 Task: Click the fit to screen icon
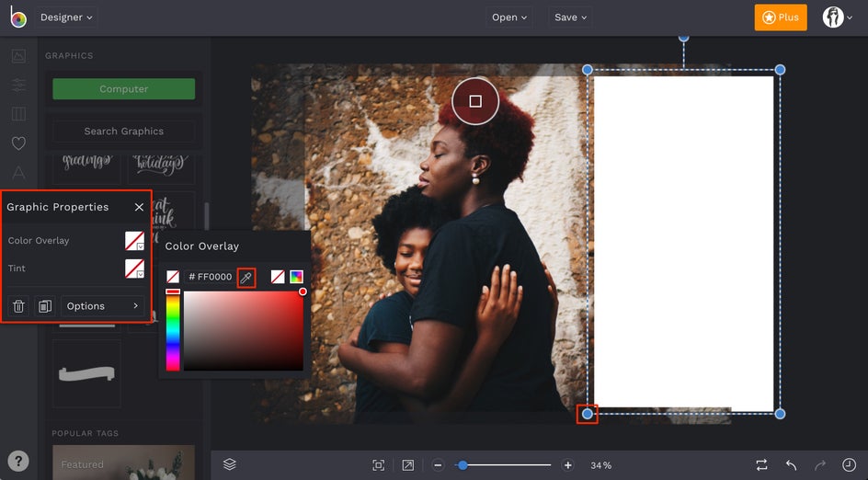pos(379,465)
